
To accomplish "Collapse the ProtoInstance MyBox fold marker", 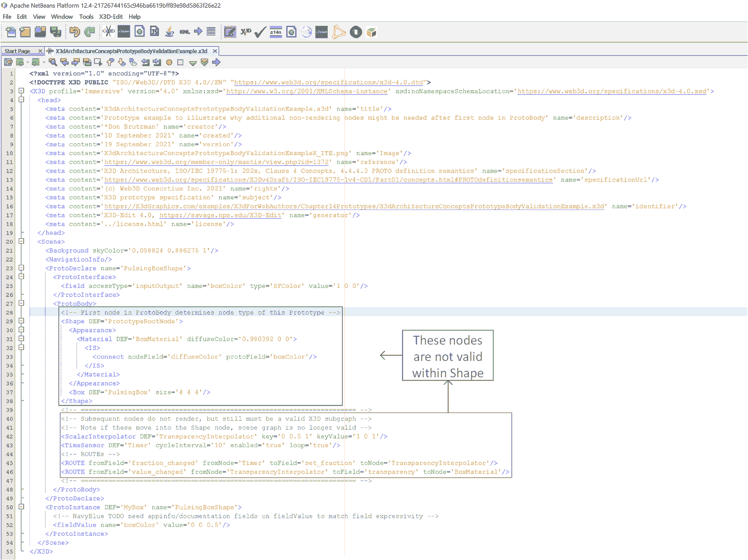I will click(21, 507).
